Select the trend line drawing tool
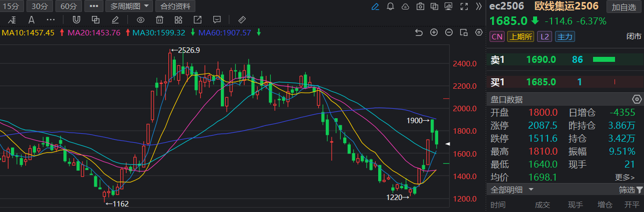 tap(12, 20)
